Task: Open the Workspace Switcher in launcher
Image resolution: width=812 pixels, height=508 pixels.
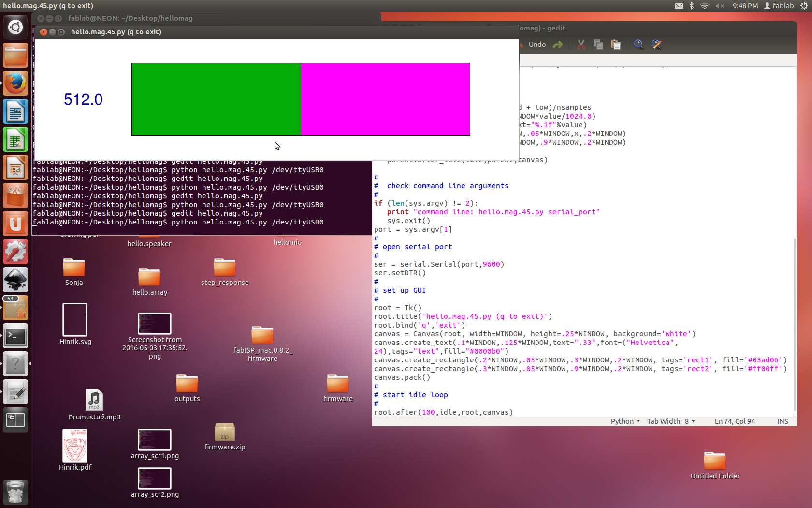Action: point(15,420)
